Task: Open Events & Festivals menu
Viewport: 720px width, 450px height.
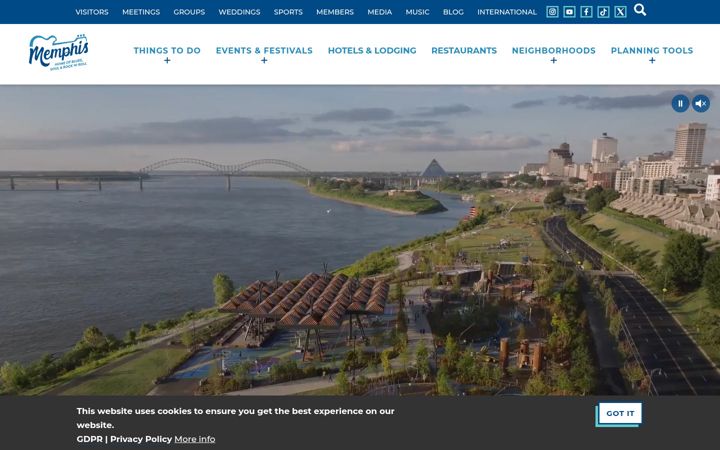Action: 264,51
